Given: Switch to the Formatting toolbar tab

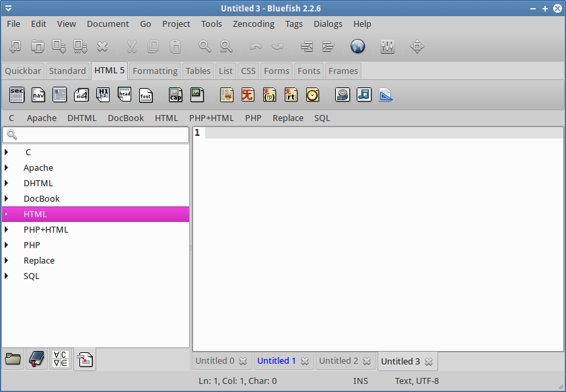Looking at the screenshot, I should point(155,71).
